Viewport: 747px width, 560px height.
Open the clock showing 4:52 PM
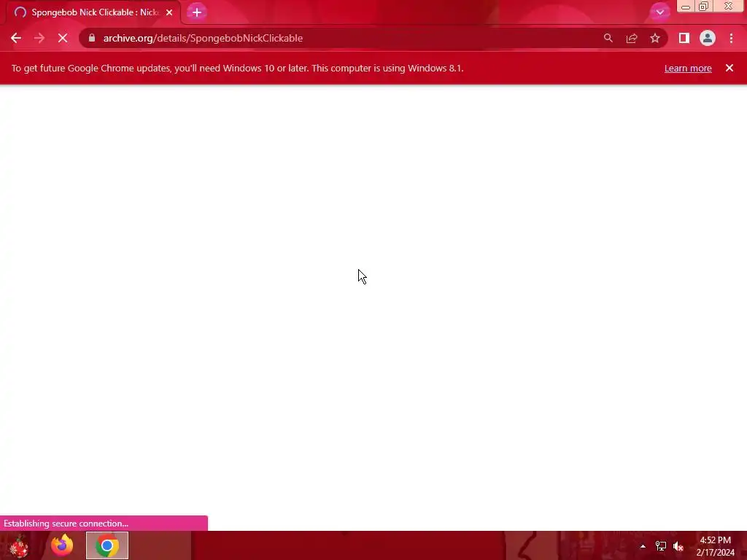(x=716, y=546)
